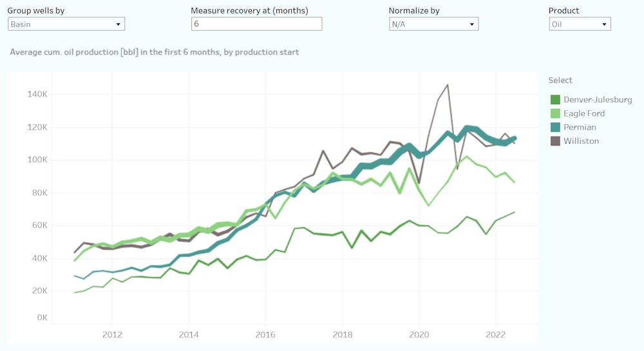Click the Eagle Ford line end point
The width and height of the screenshot is (644, 351).
point(515,182)
